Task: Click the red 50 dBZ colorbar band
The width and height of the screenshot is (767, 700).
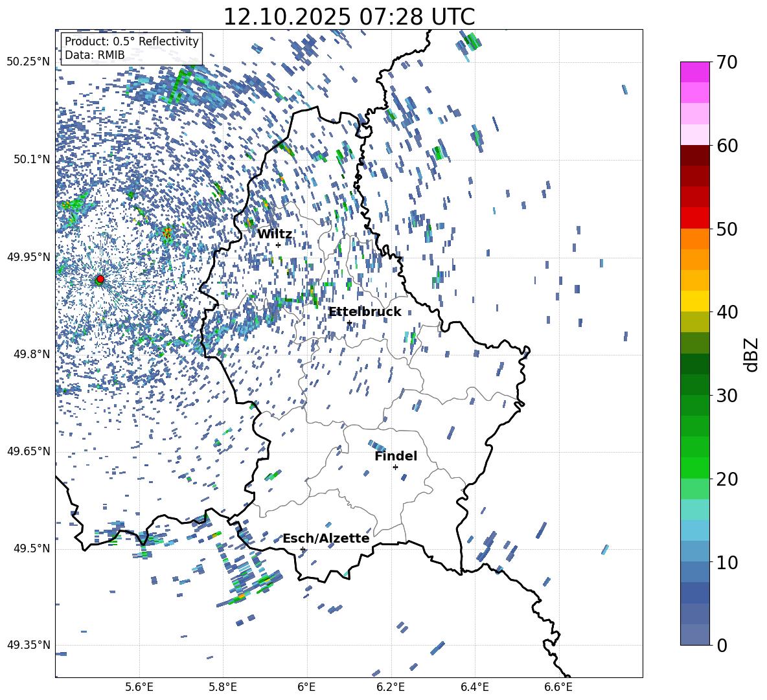Action: pos(694,218)
